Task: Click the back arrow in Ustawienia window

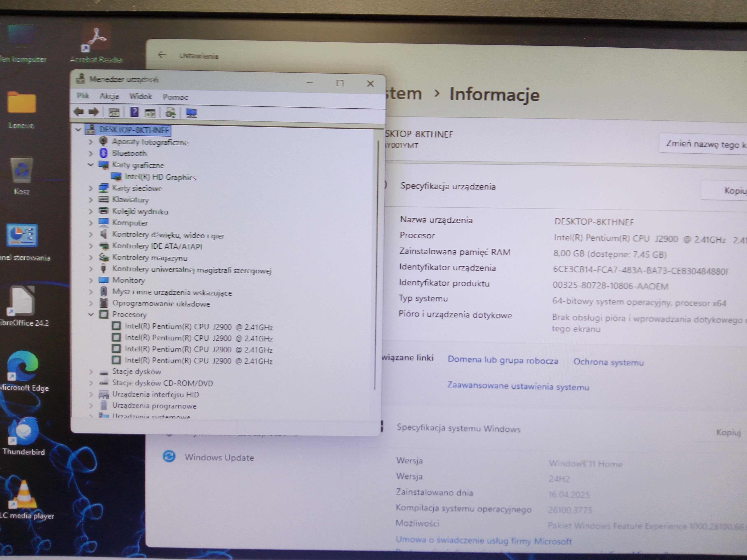Action: pyautogui.click(x=162, y=55)
